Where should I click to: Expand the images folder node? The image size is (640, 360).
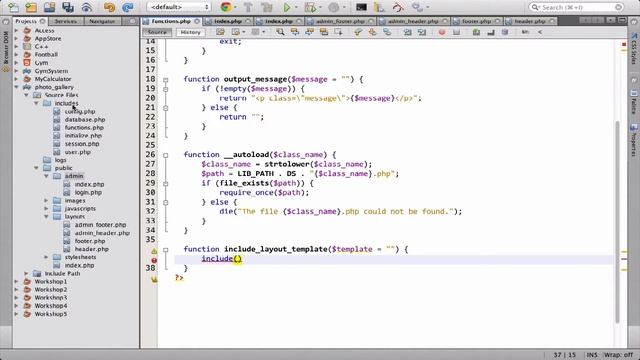click(46, 200)
